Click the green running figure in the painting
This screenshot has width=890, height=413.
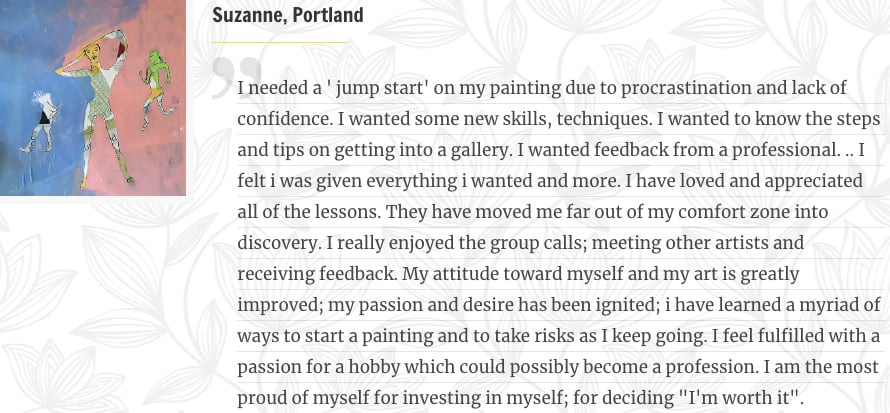(x=156, y=89)
